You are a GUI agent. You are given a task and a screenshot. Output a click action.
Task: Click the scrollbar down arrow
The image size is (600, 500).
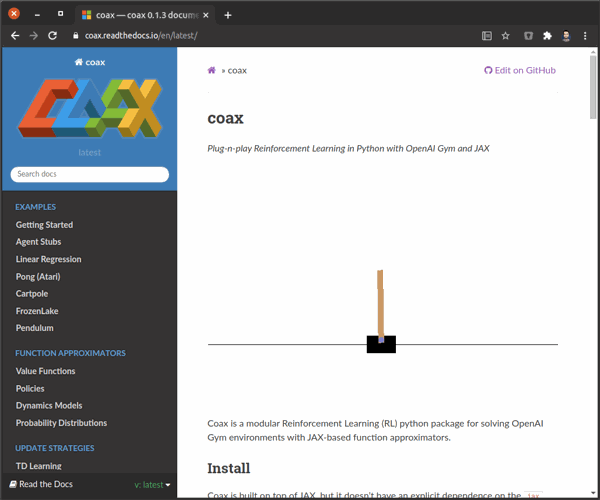[x=593, y=493]
